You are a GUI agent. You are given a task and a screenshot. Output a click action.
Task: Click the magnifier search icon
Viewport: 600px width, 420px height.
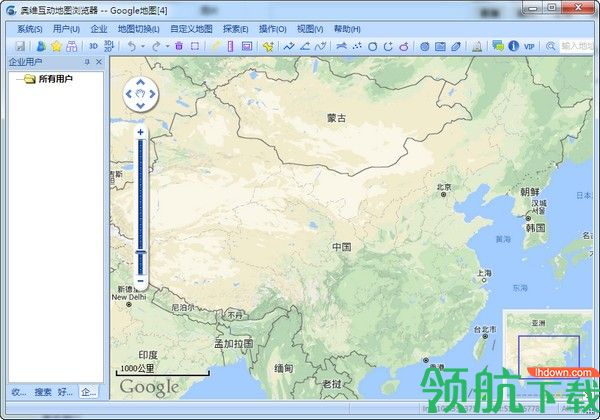pyautogui.click(x=550, y=46)
